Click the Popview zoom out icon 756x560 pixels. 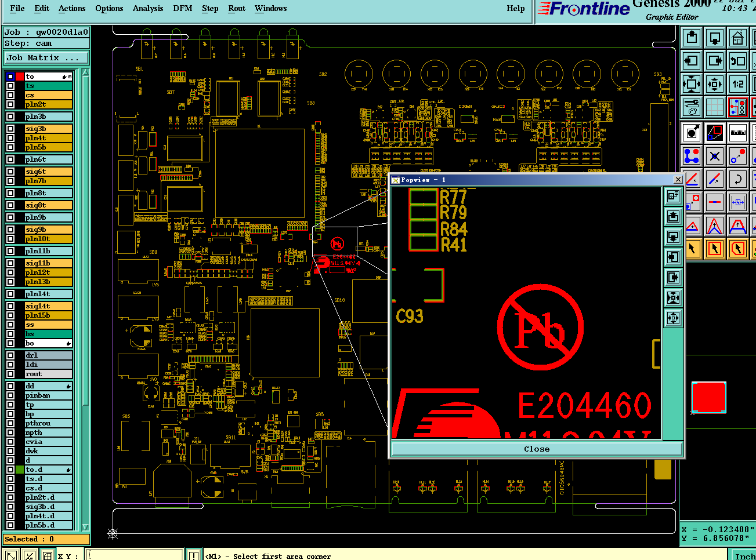(x=673, y=318)
